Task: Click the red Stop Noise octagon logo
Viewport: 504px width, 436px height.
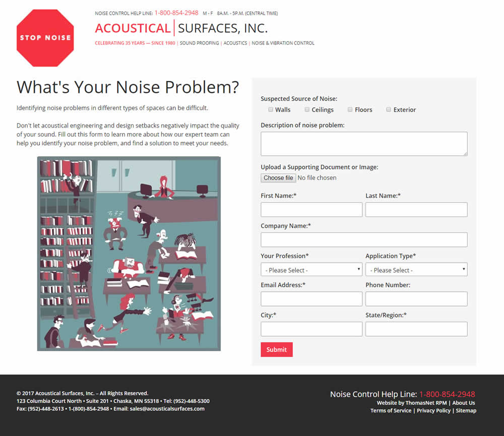Action: coord(45,38)
